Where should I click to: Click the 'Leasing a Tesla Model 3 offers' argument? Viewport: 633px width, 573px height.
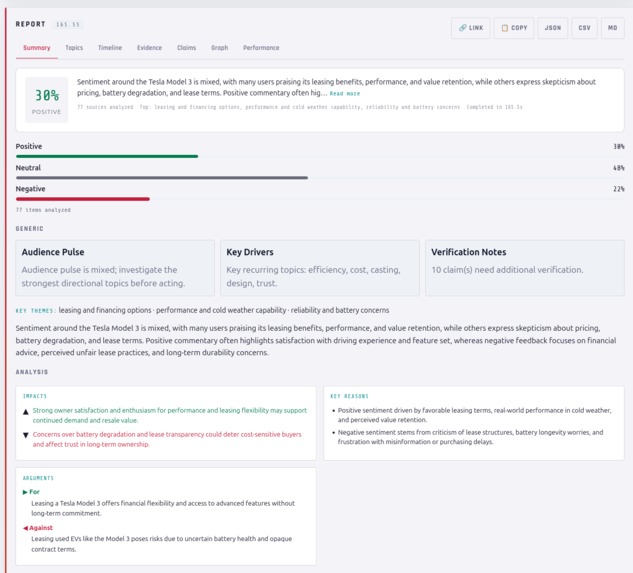(163, 508)
